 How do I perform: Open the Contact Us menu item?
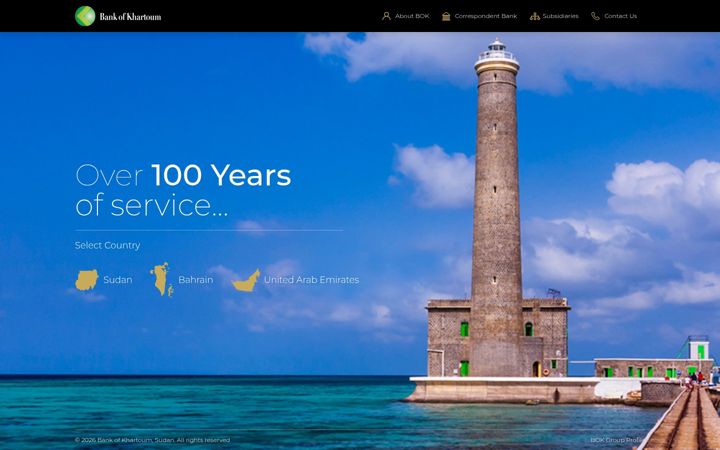(x=620, y=16)
